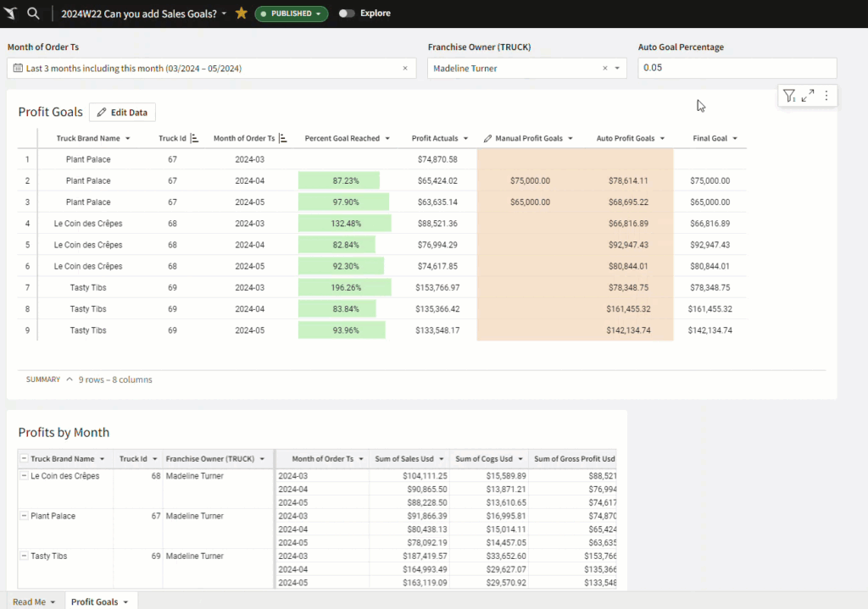The height and width of the screenshot is (609, 868).
Task: Click the Sigma home logo icon
Action: (11, 14)
